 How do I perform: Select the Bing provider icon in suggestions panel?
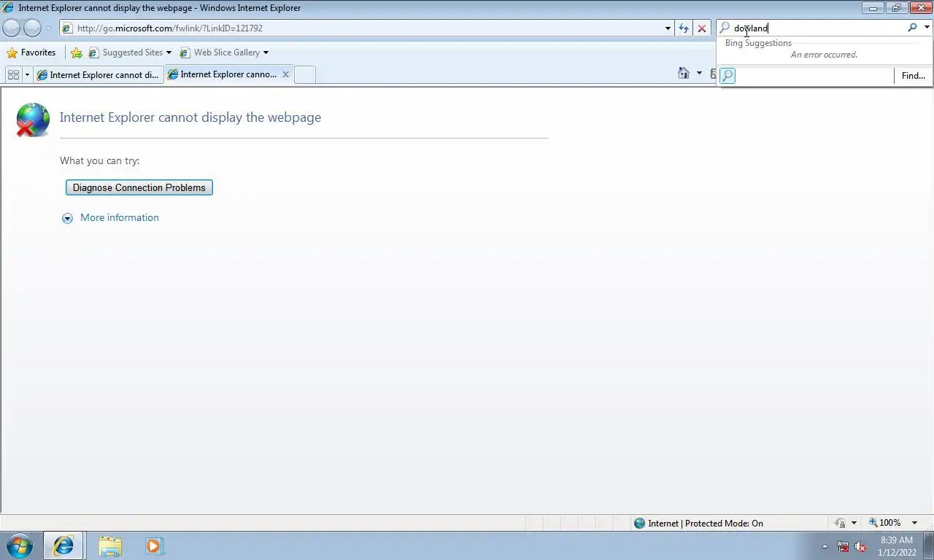coord(727,76)
